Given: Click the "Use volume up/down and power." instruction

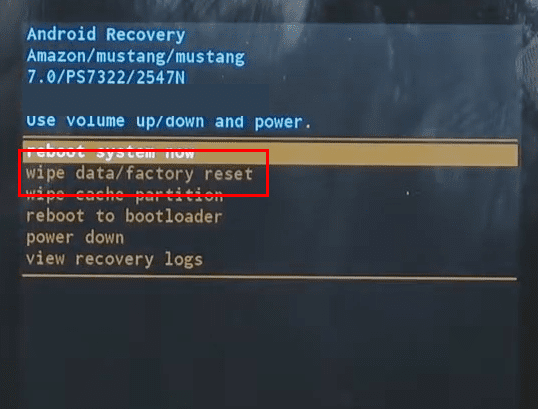Looking at the screenshot, I should pyautogui.click(x=169, y=122).
